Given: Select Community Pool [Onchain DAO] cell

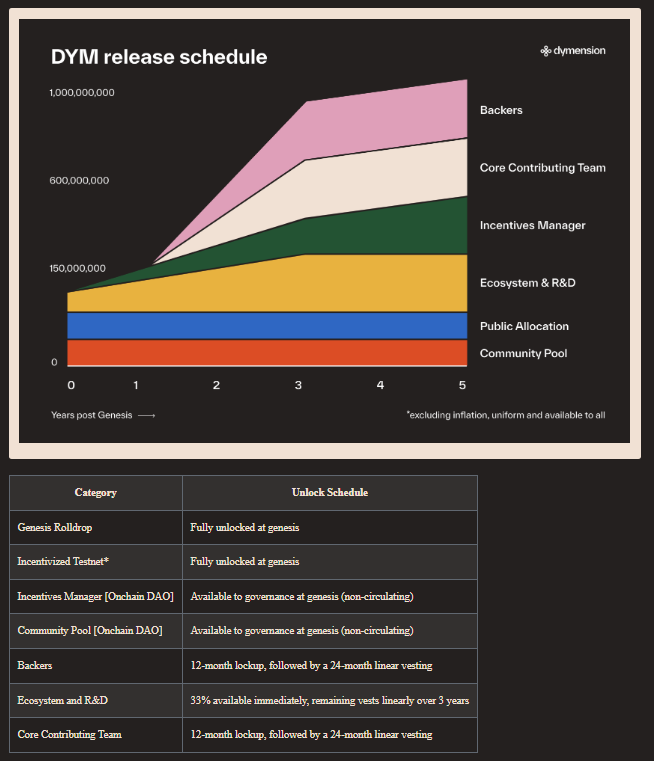Looking at the screenshot, I should click(x=96, y=631).
